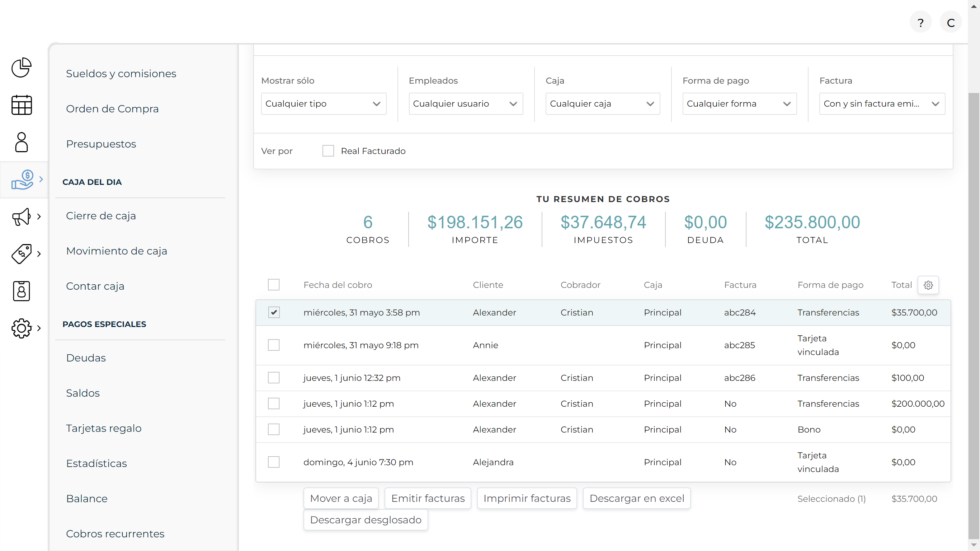Check the Bono payment row checkbox
This screenshot has height=551, width=980.
[x=274, y=430]
